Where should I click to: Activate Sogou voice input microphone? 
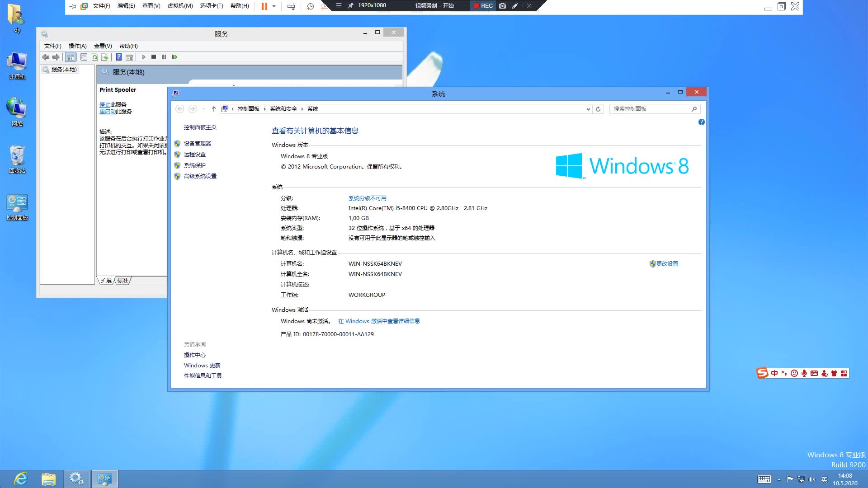click(804, 373)
